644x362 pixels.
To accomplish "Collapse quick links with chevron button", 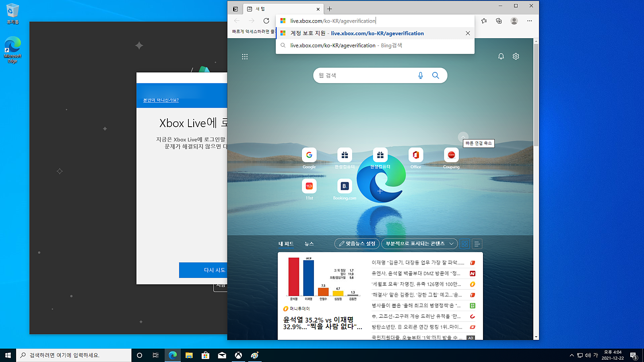I will pyautogui.click(x=463, y=137).
